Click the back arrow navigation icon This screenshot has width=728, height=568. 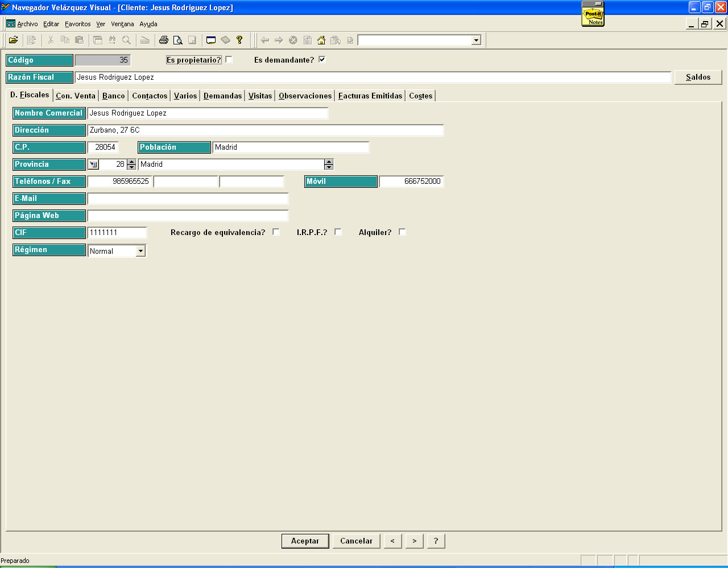point(264,40)
